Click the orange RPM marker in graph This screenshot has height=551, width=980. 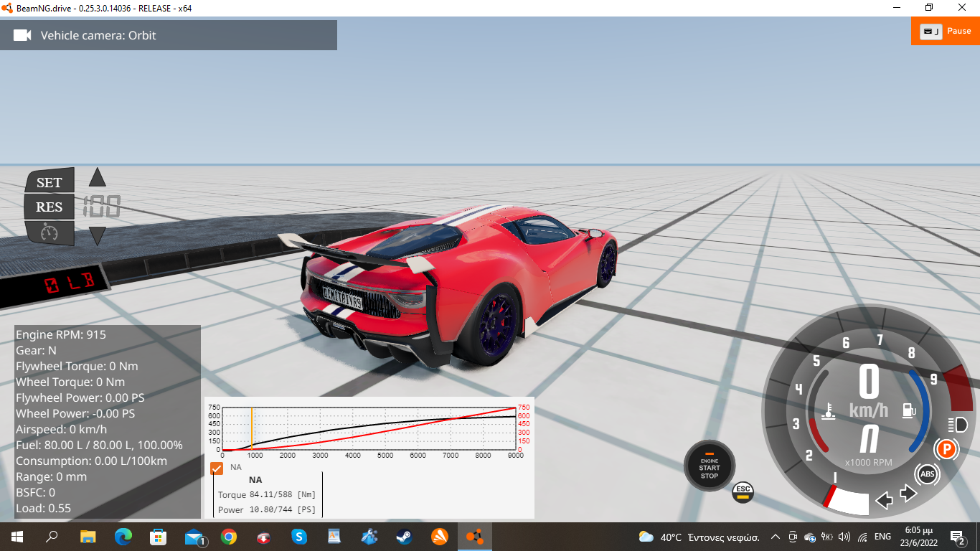(x=252, y=429)
